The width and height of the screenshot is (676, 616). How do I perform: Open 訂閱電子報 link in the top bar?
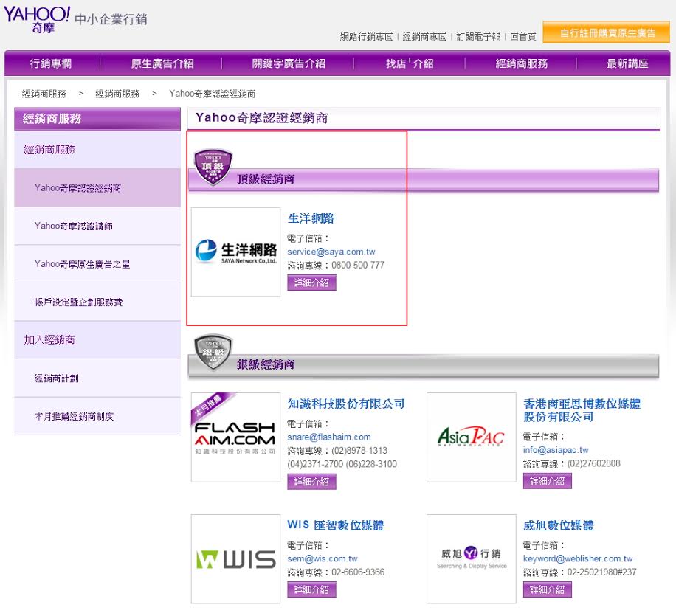point(477,36)
